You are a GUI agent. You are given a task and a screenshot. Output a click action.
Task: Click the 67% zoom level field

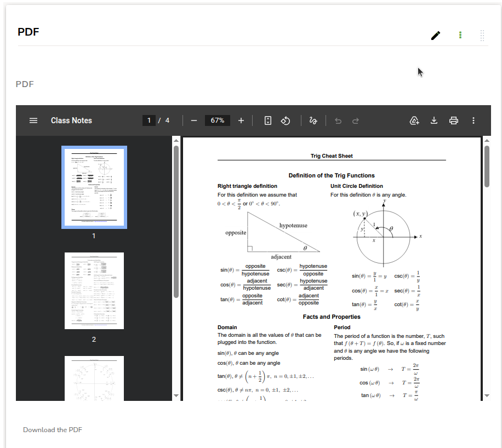click(x=218, y=120)
